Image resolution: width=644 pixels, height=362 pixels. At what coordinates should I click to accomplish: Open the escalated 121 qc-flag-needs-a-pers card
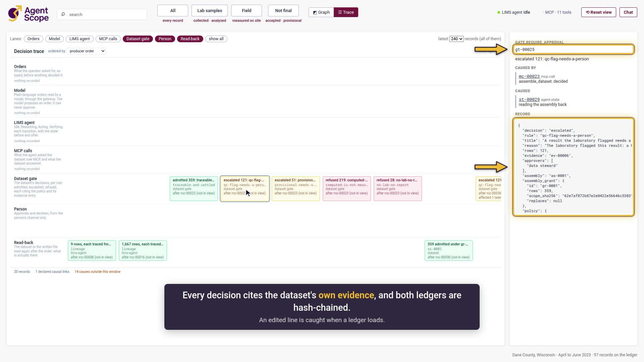(245, 189)
